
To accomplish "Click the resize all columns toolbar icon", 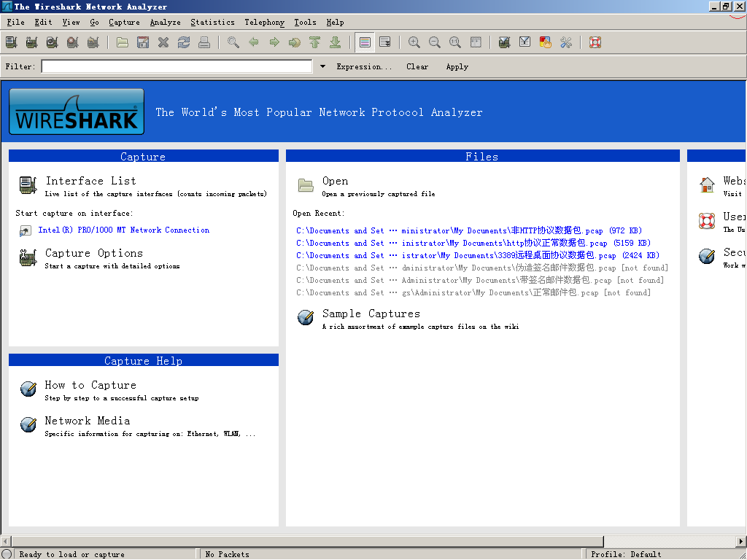I will coord(476,42).
